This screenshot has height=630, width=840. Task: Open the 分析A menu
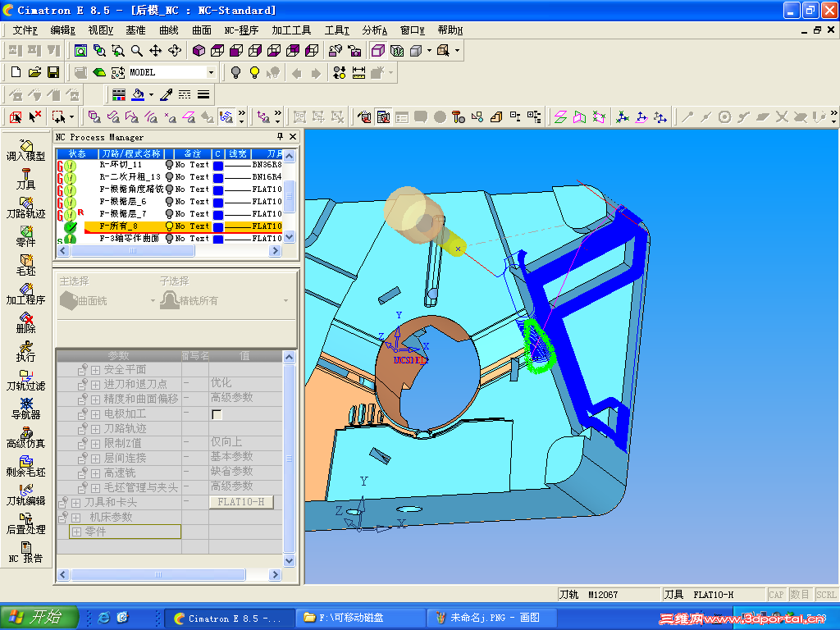pyautogui.click(x=374, y=30)
